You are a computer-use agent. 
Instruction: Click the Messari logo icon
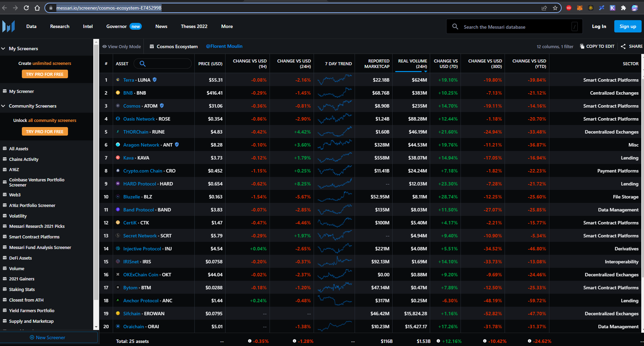(9, 26)
